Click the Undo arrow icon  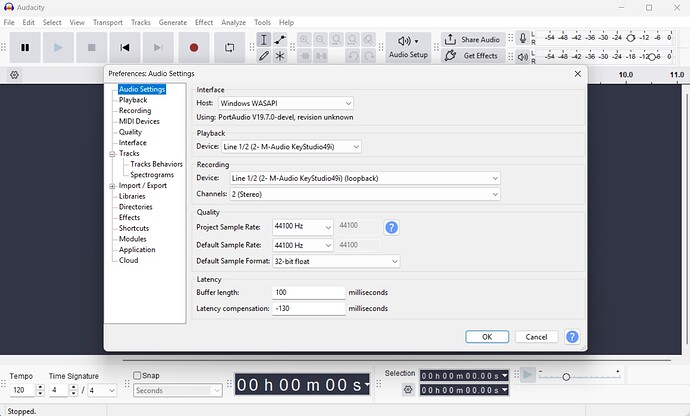(352, 56)
